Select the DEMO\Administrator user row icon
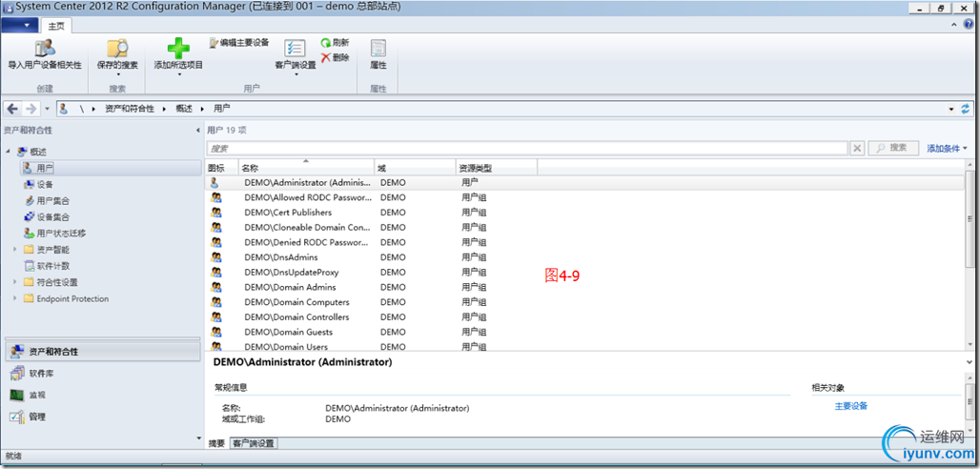 [214, 183]
